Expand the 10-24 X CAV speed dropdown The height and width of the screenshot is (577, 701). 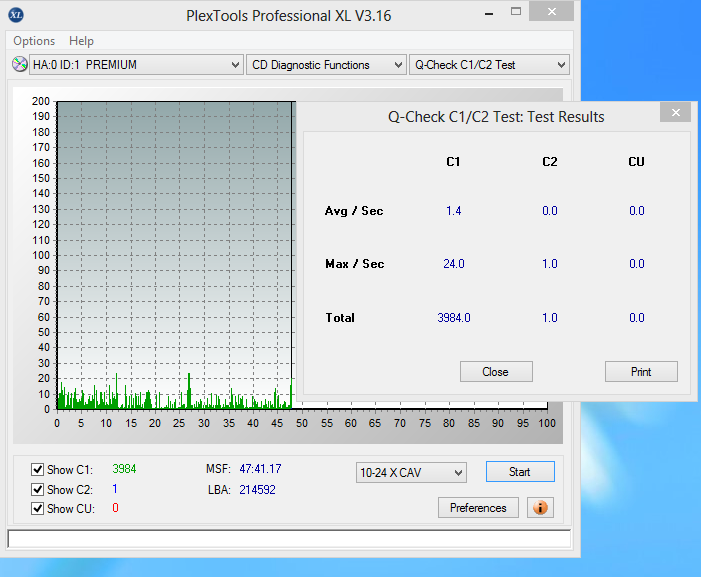[411, 472]
